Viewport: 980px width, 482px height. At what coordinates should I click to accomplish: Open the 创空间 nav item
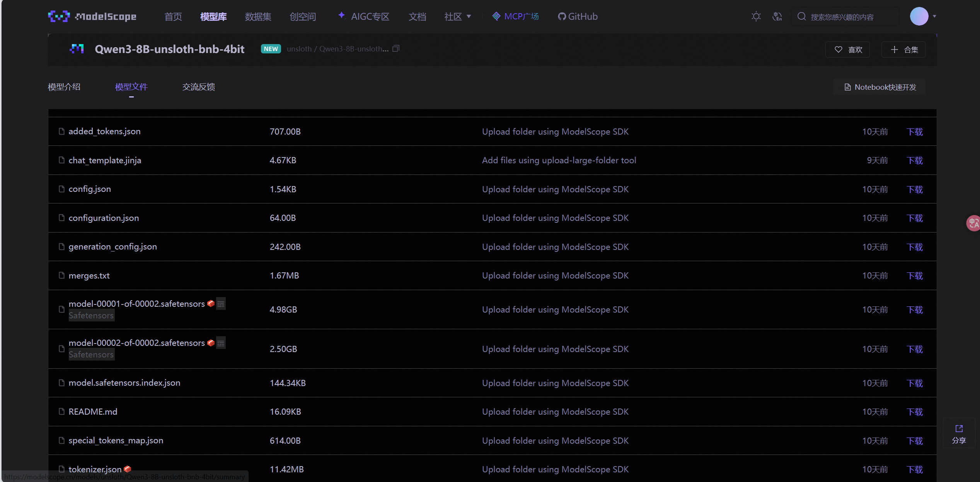(x=303, y=17)
